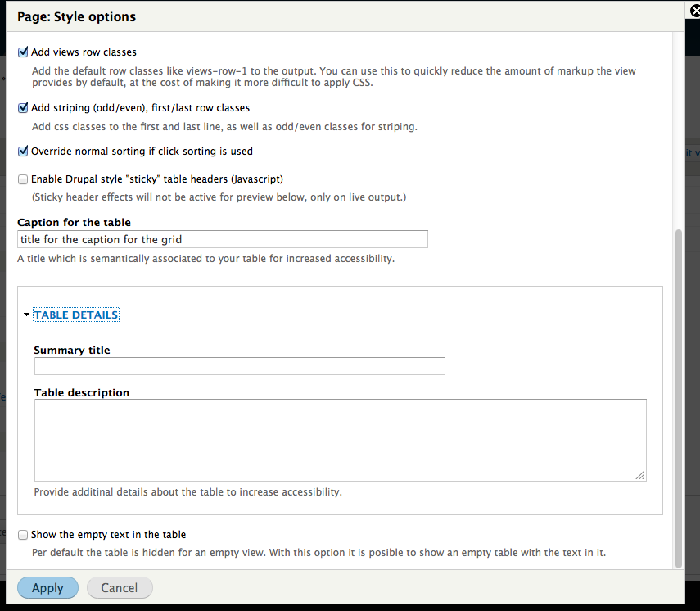Apply the style options
The width and height of the screenshot is (700, 611).
pyautogui.click(x=47, y=588)
